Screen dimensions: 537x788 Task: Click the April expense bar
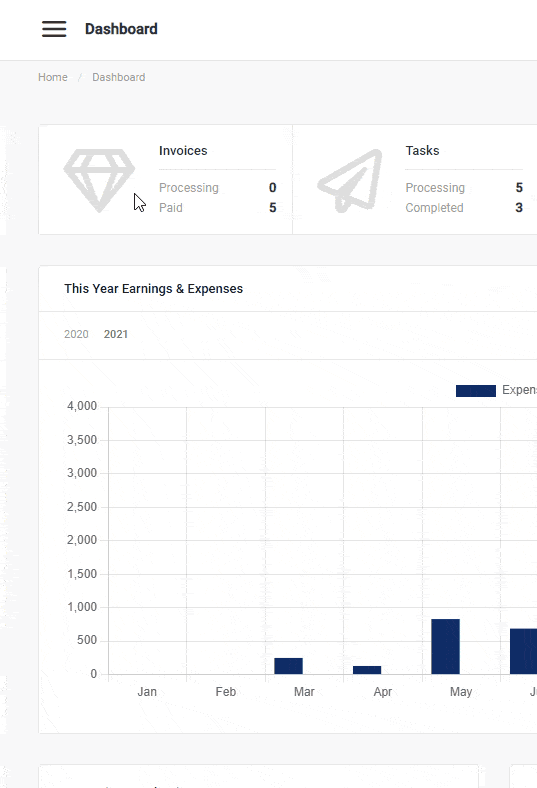pos(367,670)
